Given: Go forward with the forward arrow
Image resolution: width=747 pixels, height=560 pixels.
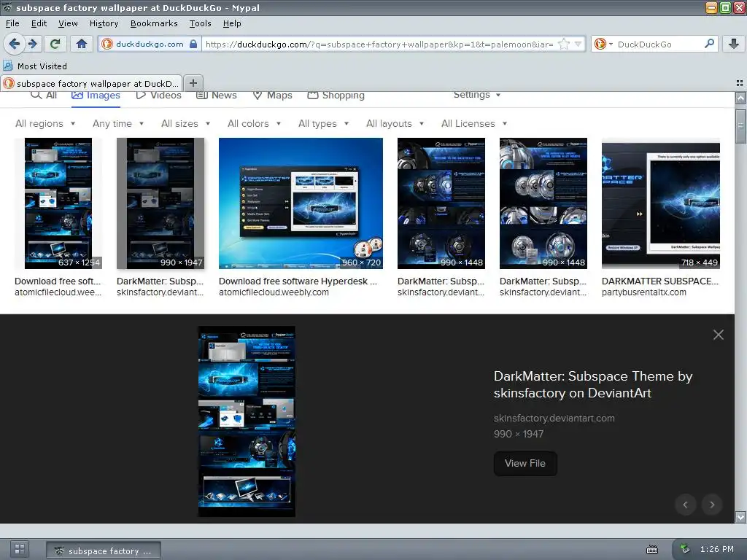Looking at the screenshot, I should (32, 44).
